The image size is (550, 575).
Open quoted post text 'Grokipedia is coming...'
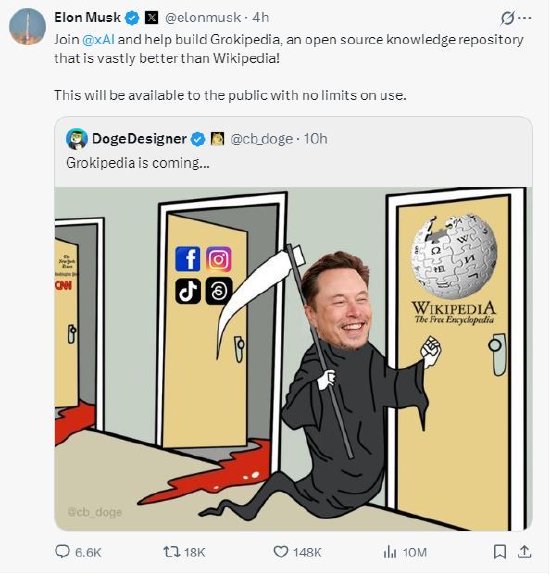pyautogui.click(x=138, y=163)
